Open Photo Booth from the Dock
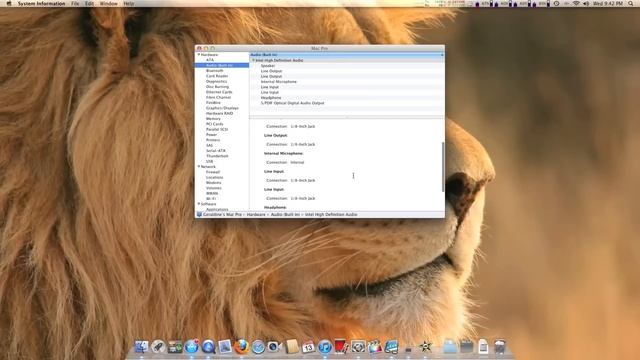 [341, 347]
